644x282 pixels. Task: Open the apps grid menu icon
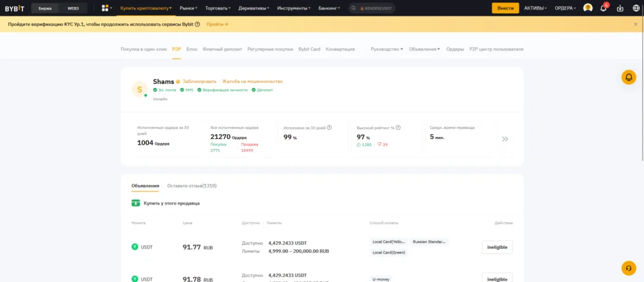click(105, 8)
